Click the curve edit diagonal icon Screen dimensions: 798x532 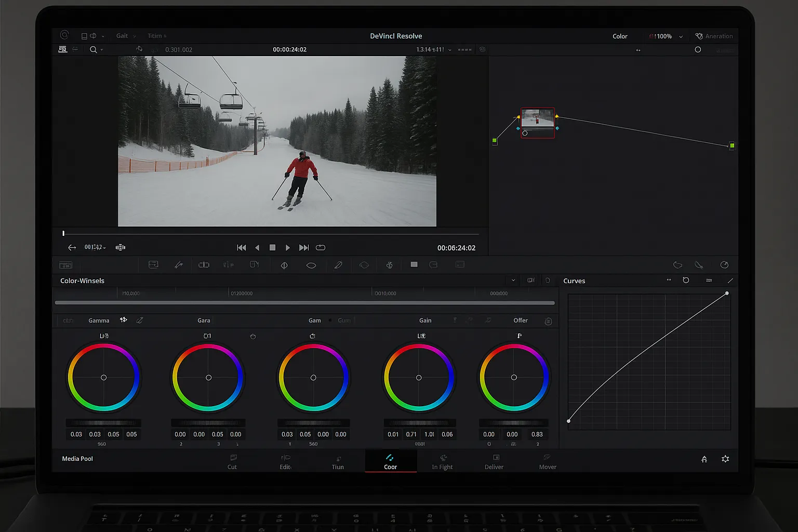click(x=730, y=281)
